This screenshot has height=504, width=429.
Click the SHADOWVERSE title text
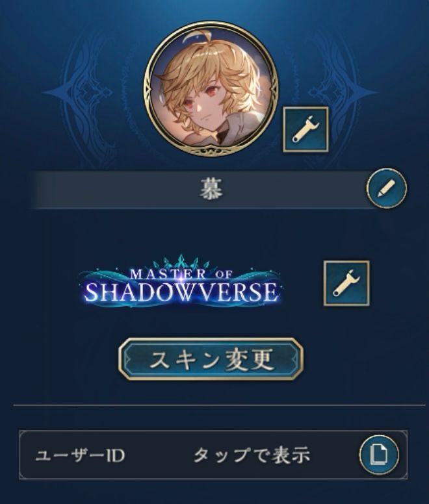tap(181, 292)
